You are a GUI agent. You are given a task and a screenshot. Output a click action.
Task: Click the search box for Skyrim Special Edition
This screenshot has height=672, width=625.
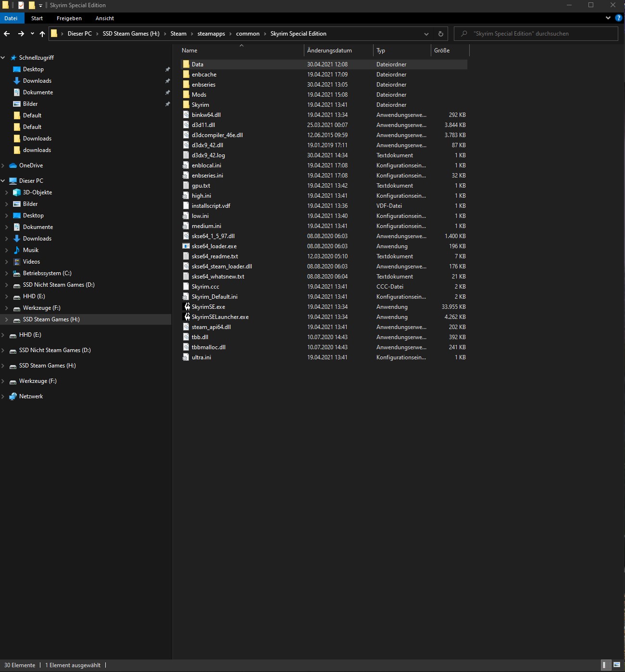click(536, 34)
